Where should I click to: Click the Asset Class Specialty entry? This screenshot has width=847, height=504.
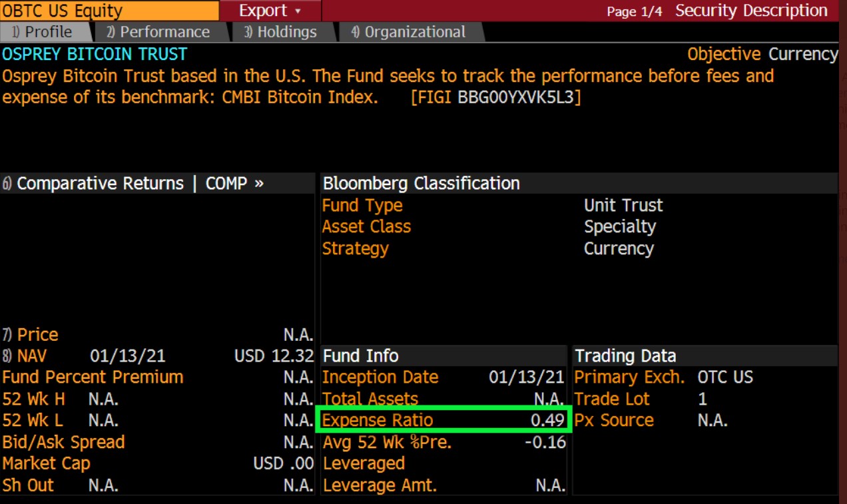coord(619,226)
